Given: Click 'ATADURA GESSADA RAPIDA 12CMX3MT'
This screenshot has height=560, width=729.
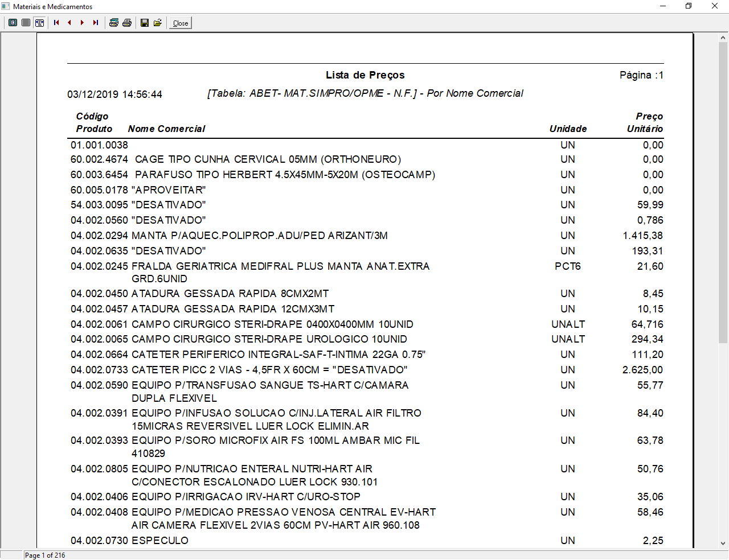Looking at the screenshot, I should point(233,309).
